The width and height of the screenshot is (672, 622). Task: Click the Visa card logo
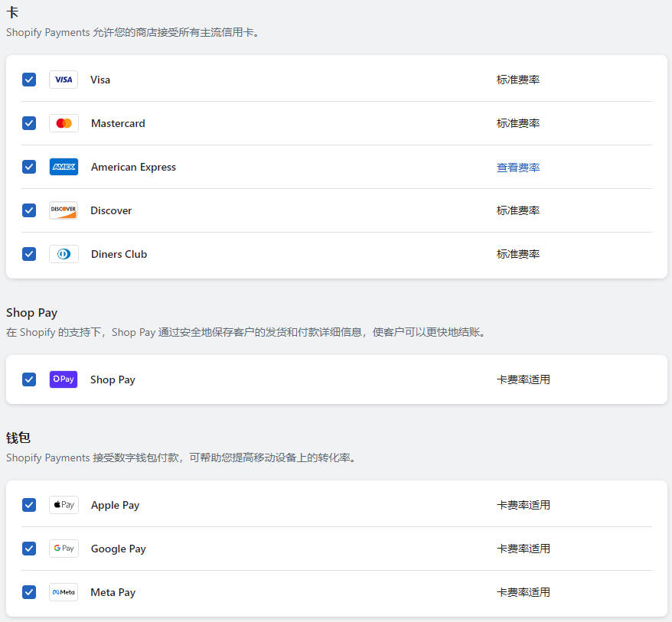point(63,80)
